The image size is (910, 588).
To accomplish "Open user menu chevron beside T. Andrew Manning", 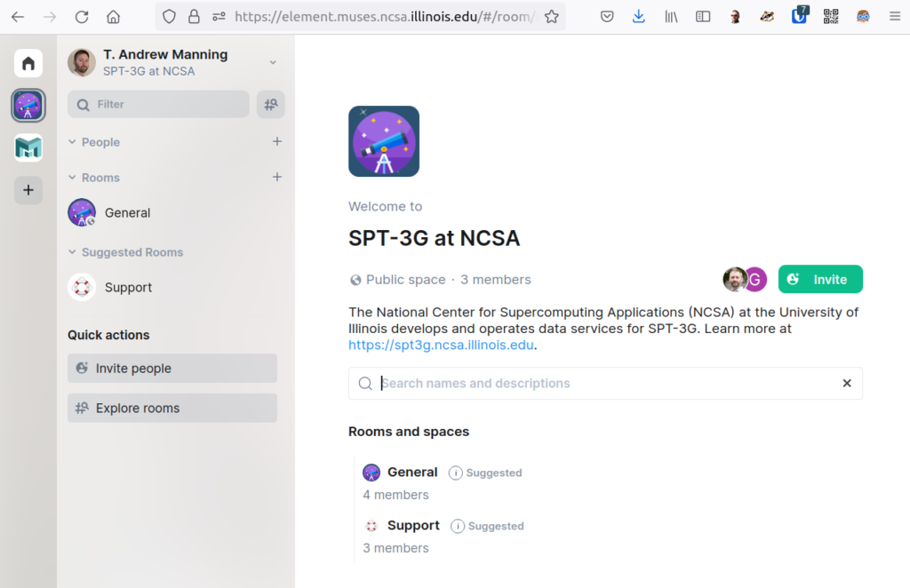I will pos(273,63).
